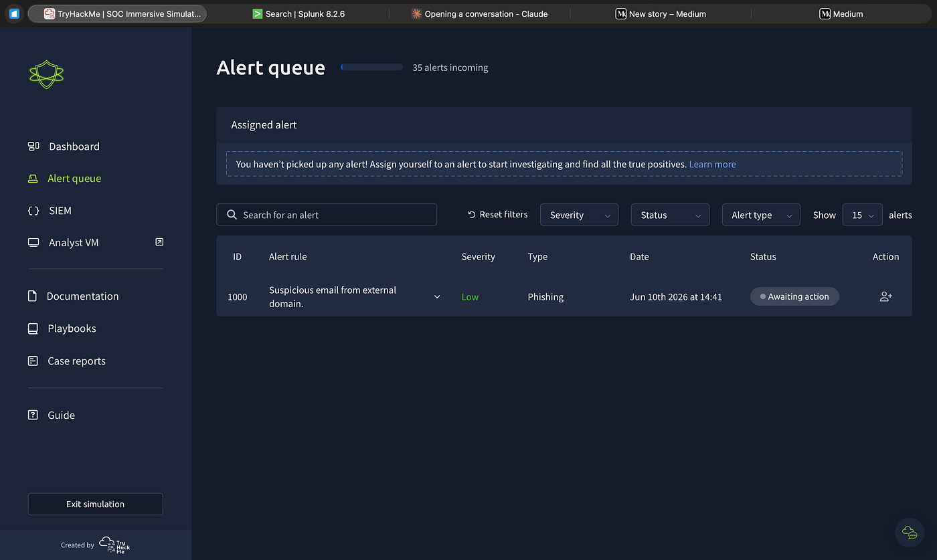Viewport: 937px width, 560px height.
Task: Click the Alert rule column header
Action: 288,256
